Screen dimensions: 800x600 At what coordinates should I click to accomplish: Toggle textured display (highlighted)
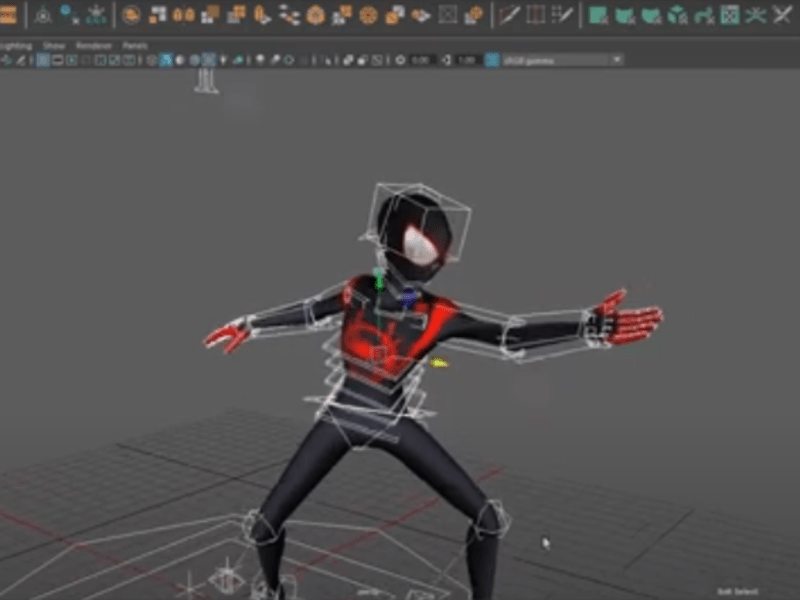coord(209,60)
